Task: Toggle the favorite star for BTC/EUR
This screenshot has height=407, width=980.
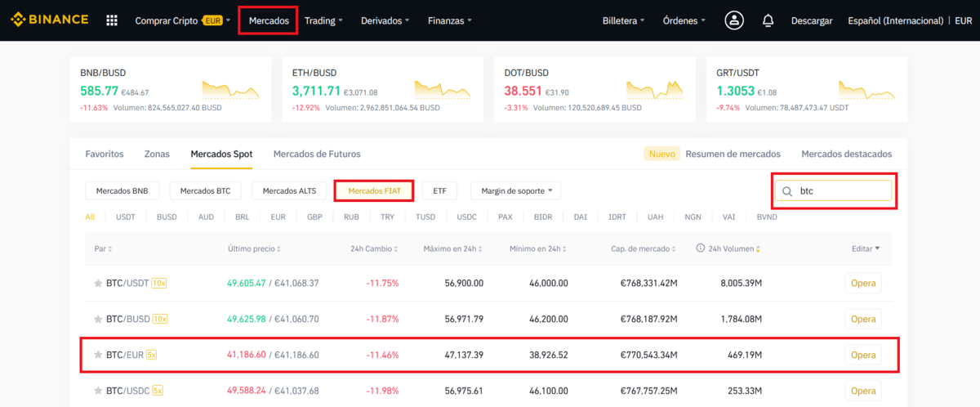Action: 98,355
